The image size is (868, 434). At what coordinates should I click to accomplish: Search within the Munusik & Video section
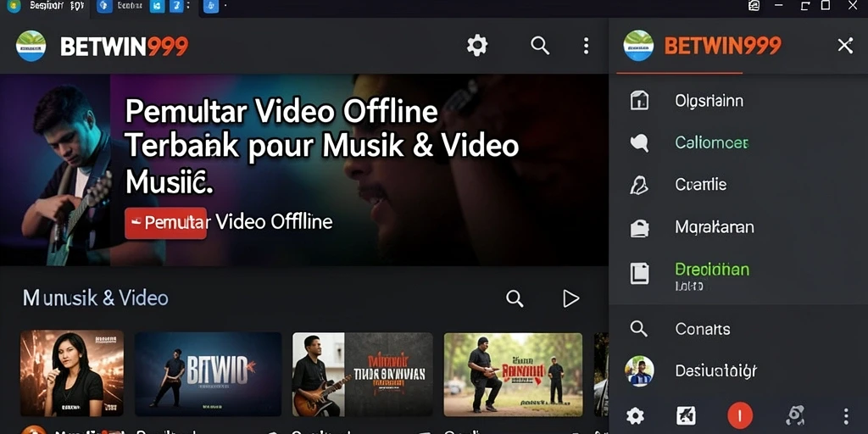(x=515, y=298)
